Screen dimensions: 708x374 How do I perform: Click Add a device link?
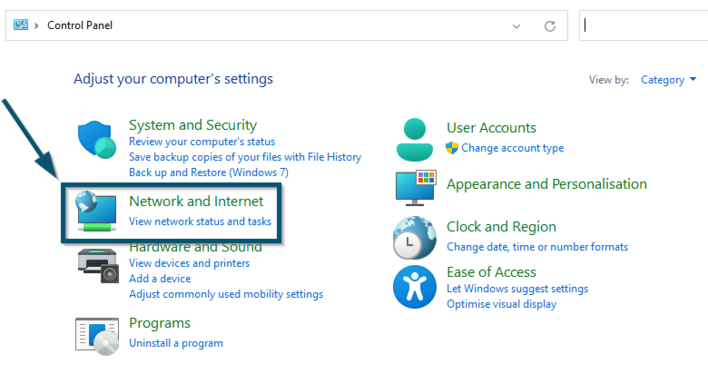point(160,279)
